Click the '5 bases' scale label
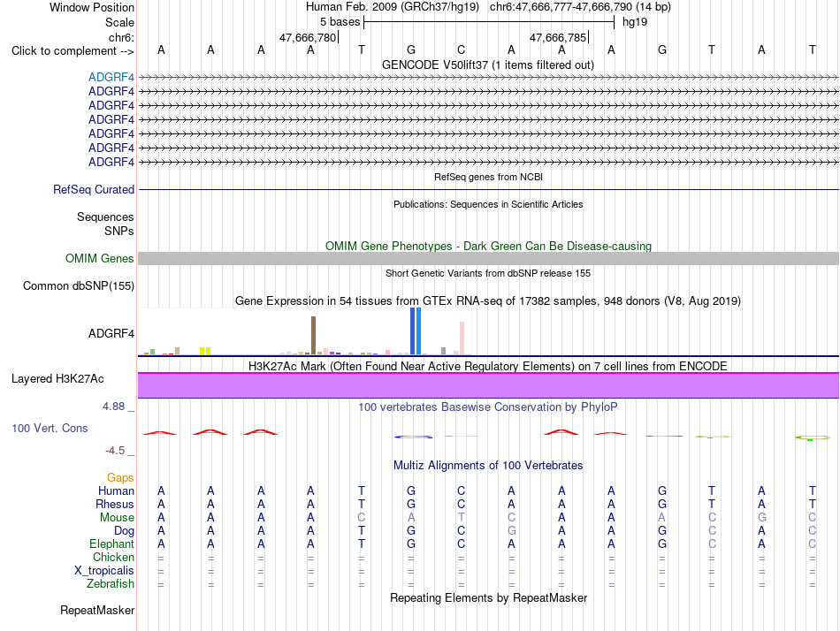 (340, 22)
